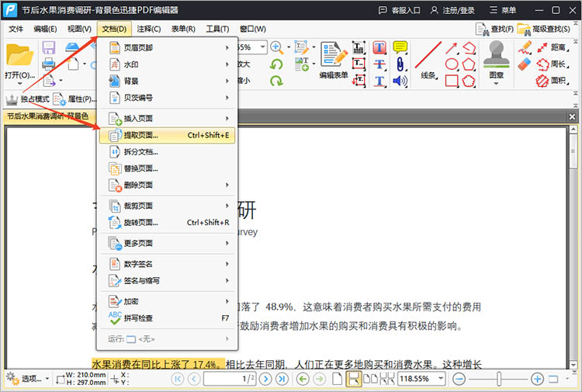582x392 pixels.
Task: Open the 注释(C) menu
Action: coord(148,29)
